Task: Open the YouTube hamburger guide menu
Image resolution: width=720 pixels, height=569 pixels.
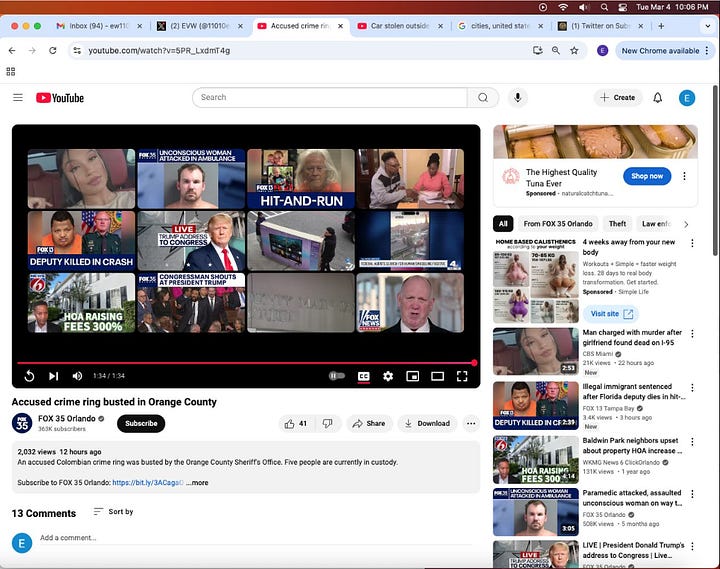Action: point(18,97)
